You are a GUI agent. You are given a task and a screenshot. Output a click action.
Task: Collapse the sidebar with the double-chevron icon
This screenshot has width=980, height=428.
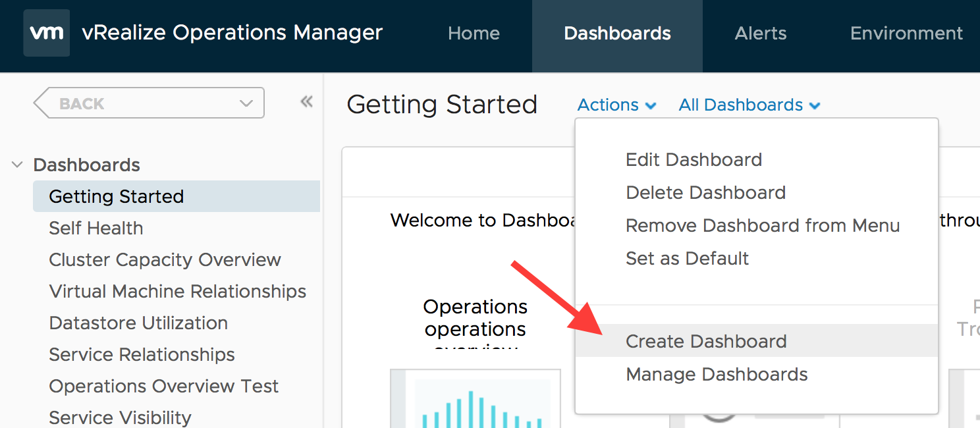tap(306, 102)
